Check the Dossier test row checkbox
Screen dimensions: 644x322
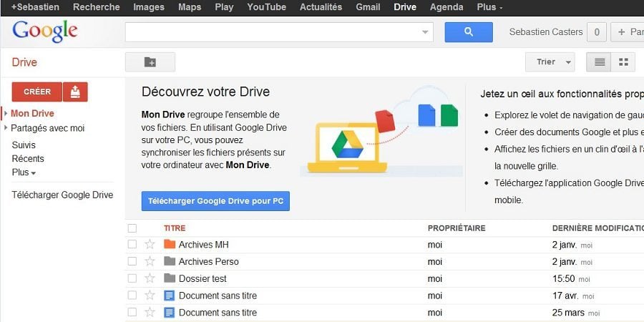(x=132, y=278)
